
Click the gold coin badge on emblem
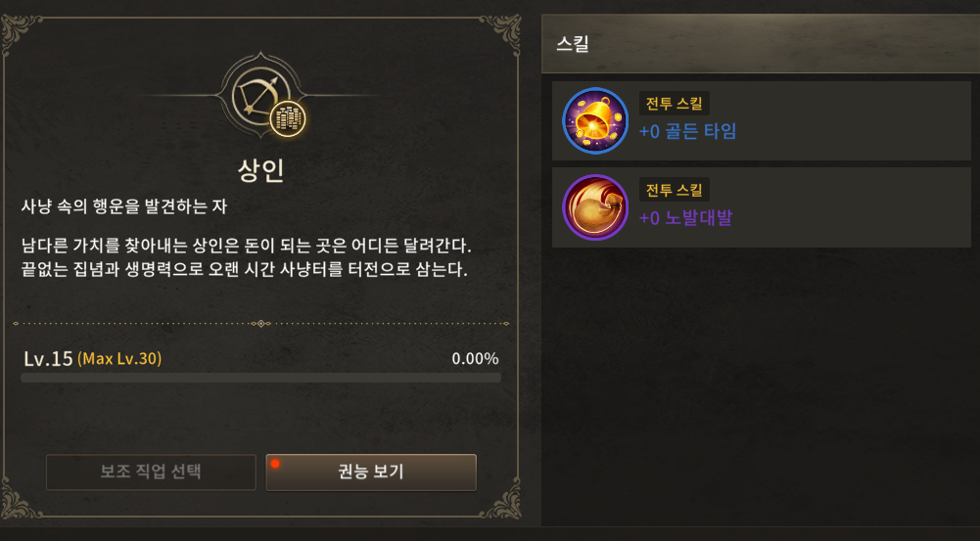[288, 118]
